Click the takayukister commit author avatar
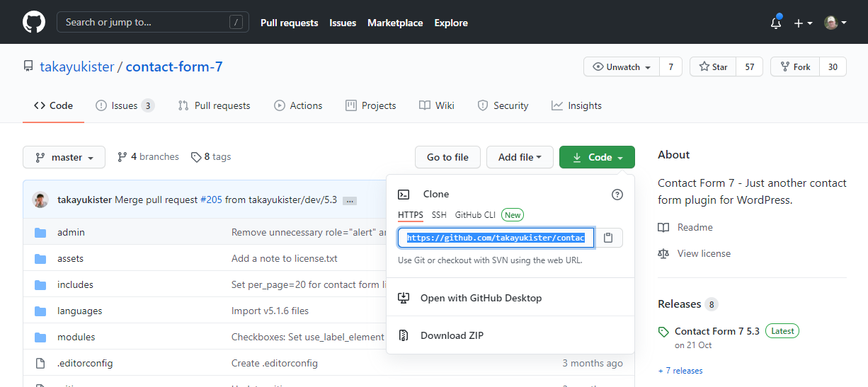The width and height of the screenshot is (868, 387). click(40, 200)
